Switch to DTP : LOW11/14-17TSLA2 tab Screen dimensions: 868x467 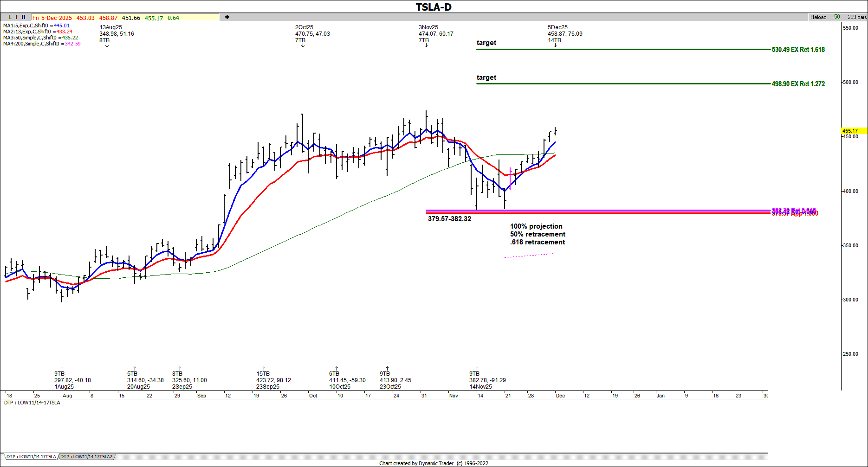point(86,457)
